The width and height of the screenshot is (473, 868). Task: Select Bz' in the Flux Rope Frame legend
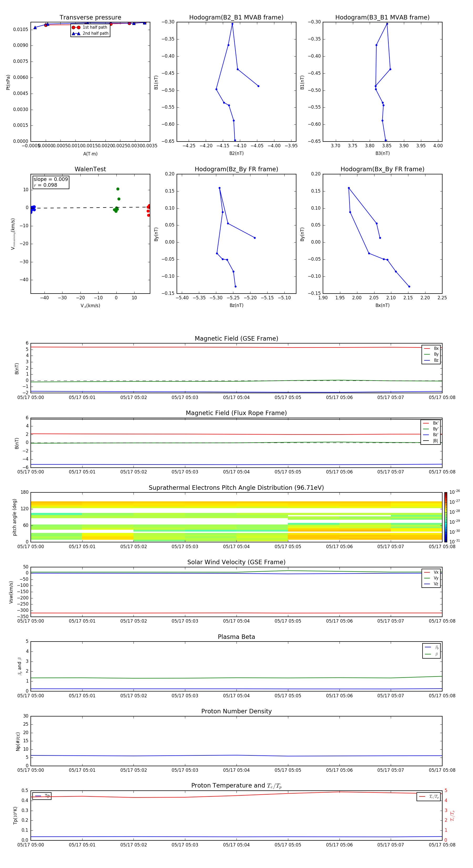[x=431, y=435]
